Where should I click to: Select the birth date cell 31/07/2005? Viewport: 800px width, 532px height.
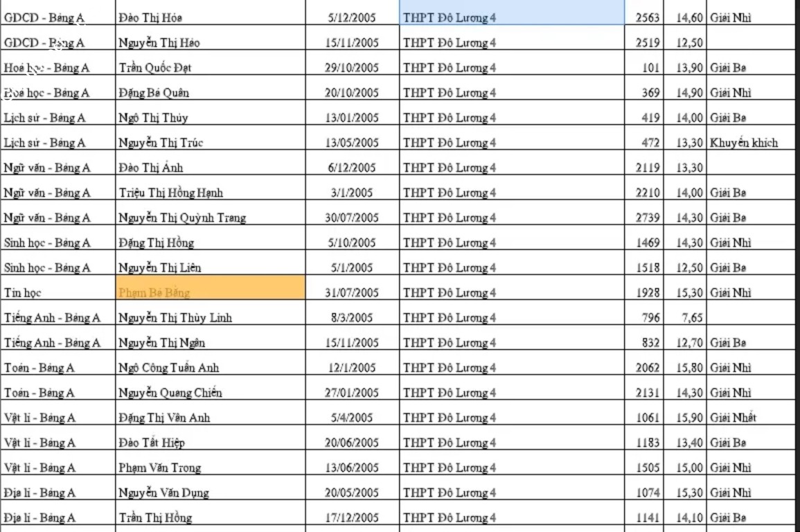[x=353, y=292]
